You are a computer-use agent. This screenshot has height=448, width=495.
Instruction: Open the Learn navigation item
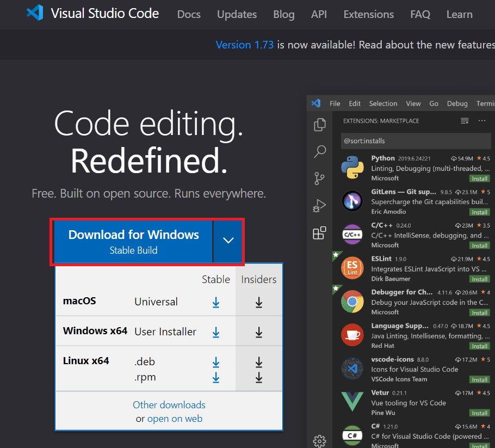click(459, 14)
